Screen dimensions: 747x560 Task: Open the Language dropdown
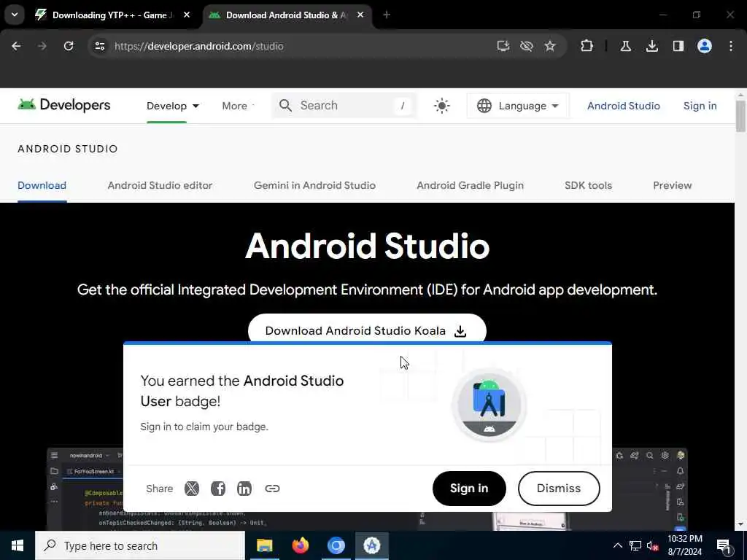coord(517,106)
